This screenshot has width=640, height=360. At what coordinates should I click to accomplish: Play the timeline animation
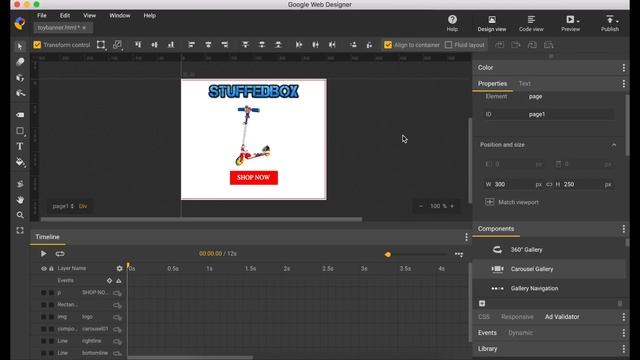point(43,254)
